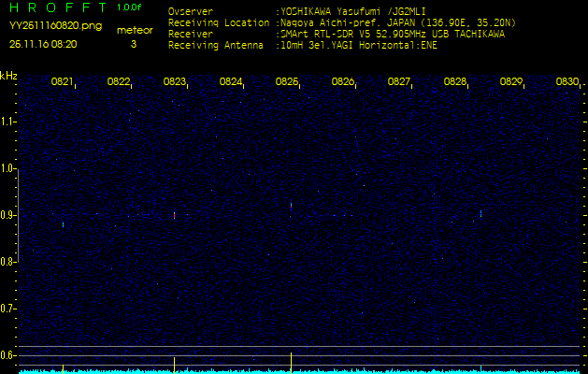This screenshot has width=588, height=374.
Task: Click the 0830 time marker
Action: click(x=567, y=82)
